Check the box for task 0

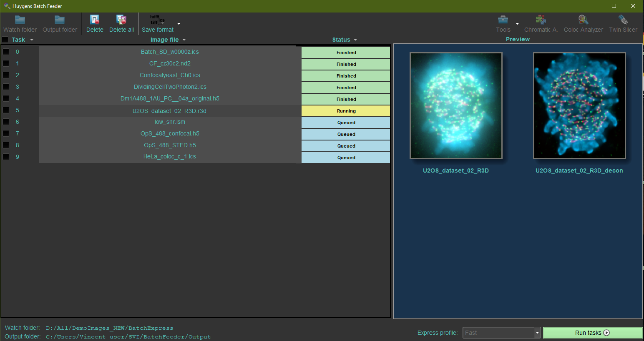6,52
